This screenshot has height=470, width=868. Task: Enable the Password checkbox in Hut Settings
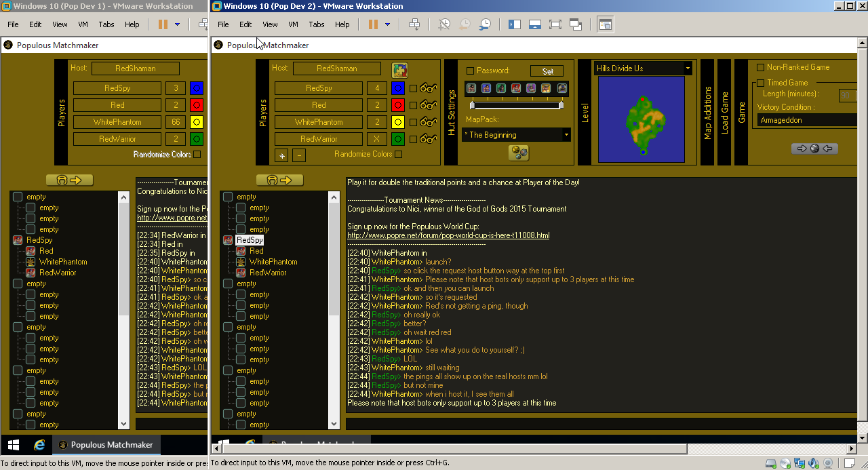tap(471, 71)
